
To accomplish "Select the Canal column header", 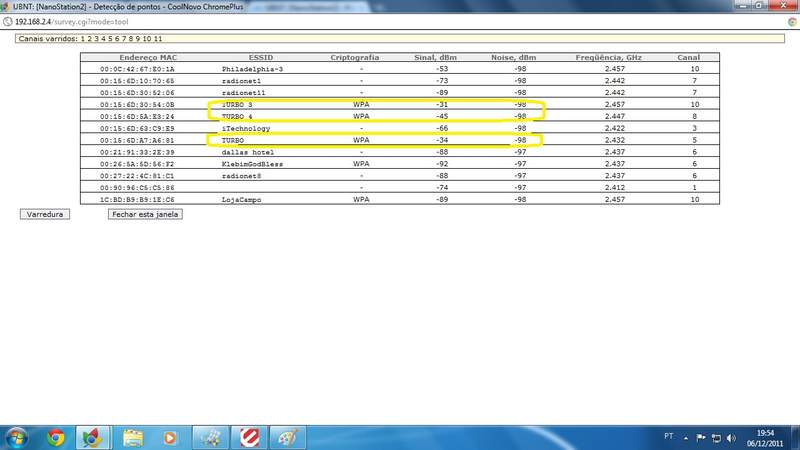I will pyautogui.click(x=688, y=58).
